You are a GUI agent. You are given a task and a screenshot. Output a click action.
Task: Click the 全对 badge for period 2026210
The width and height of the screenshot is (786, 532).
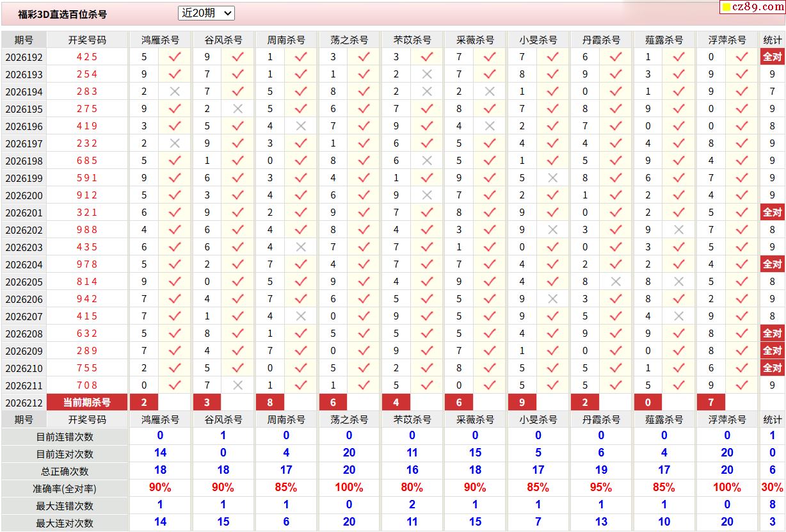773,367
